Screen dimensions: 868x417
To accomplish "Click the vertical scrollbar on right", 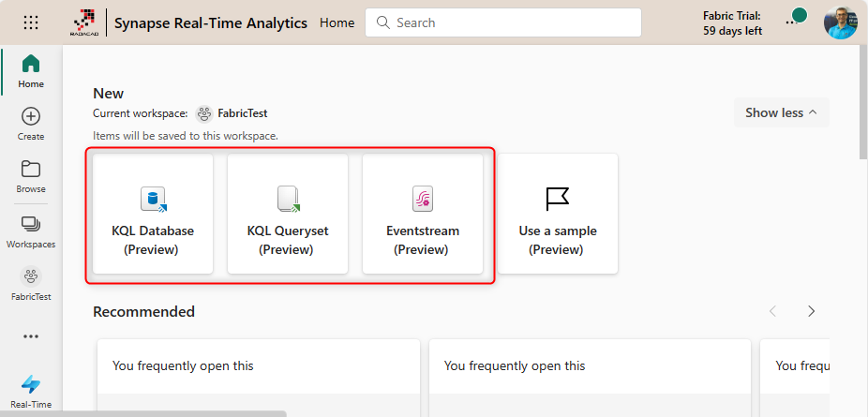I will coord(862,103).
